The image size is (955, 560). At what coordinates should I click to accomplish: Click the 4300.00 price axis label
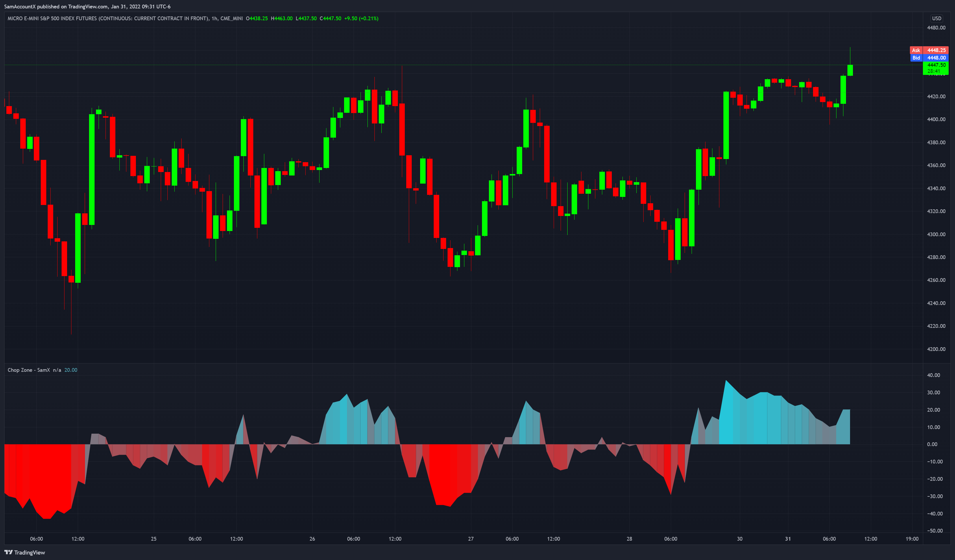936,234
